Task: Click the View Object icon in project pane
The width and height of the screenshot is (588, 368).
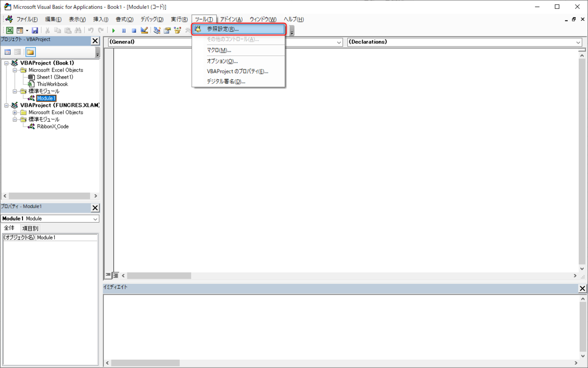Action: coord(18,52)
